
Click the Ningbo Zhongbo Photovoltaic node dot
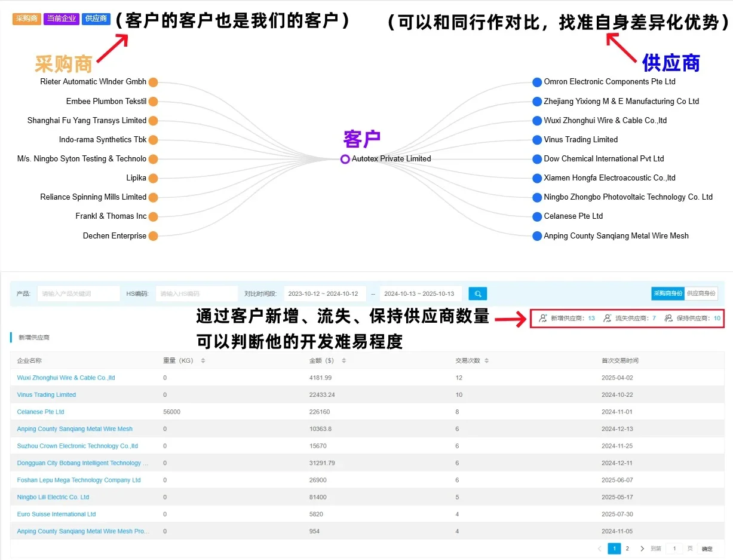coord(537,197)
